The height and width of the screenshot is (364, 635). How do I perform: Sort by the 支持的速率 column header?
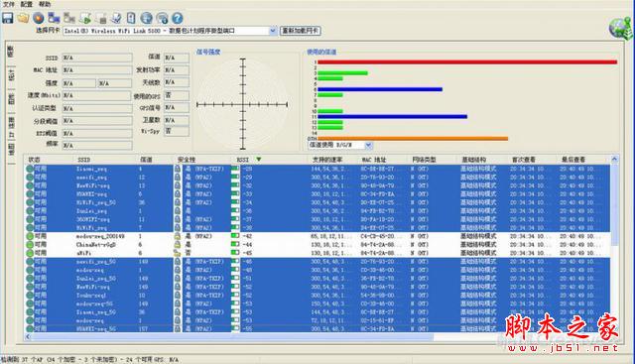click(x=327, y=160)
